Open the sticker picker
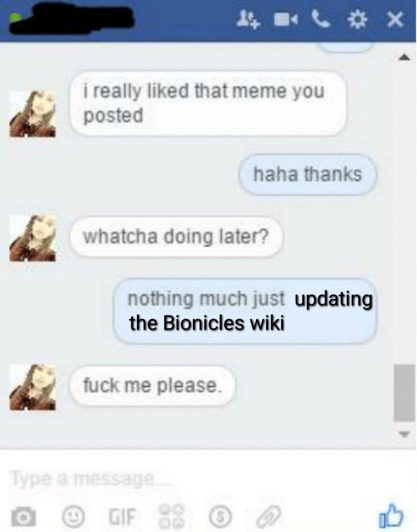417x532 pixels. click(172, 516)
